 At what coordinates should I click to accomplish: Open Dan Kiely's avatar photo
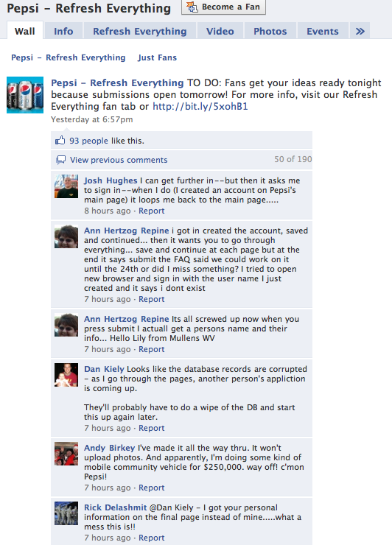[x=66, y=375]
